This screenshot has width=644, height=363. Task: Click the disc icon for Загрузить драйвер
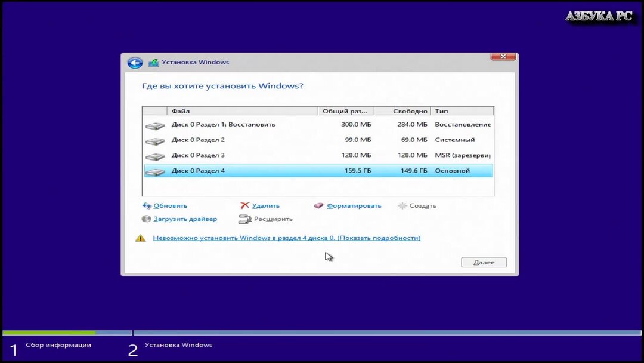(x=146, y=219)
